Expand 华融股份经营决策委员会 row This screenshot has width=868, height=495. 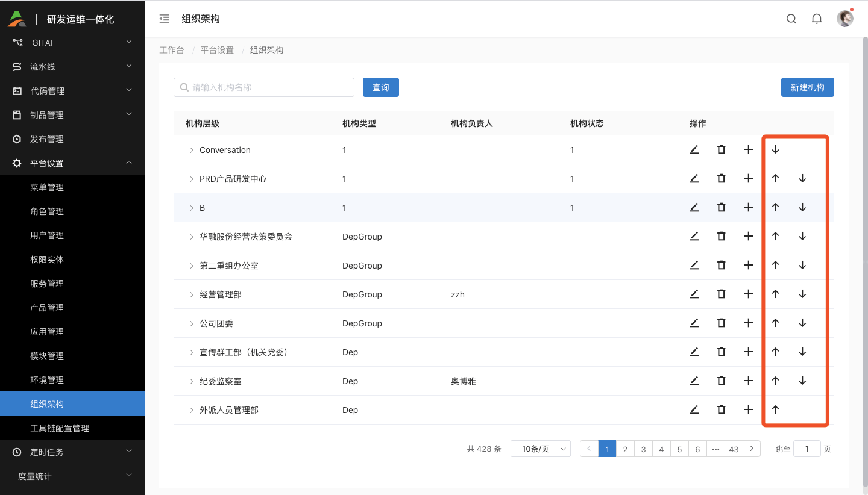pyautogui.click(x=192, y=237)
